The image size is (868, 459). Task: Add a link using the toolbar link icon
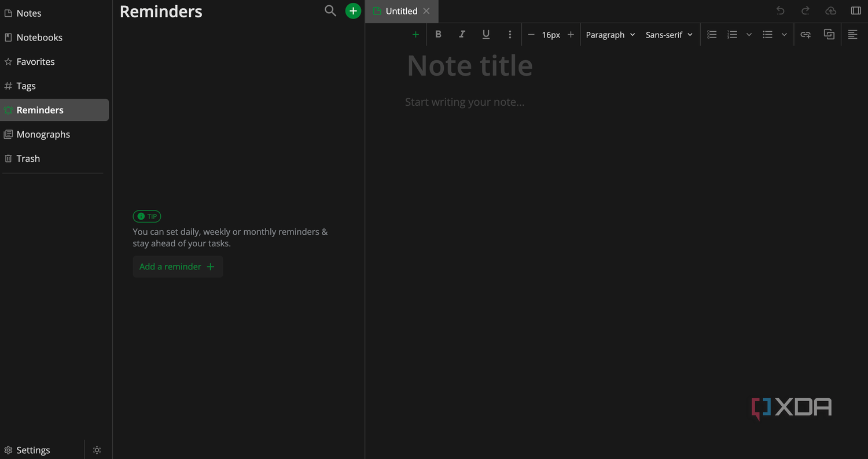(806, 35)
